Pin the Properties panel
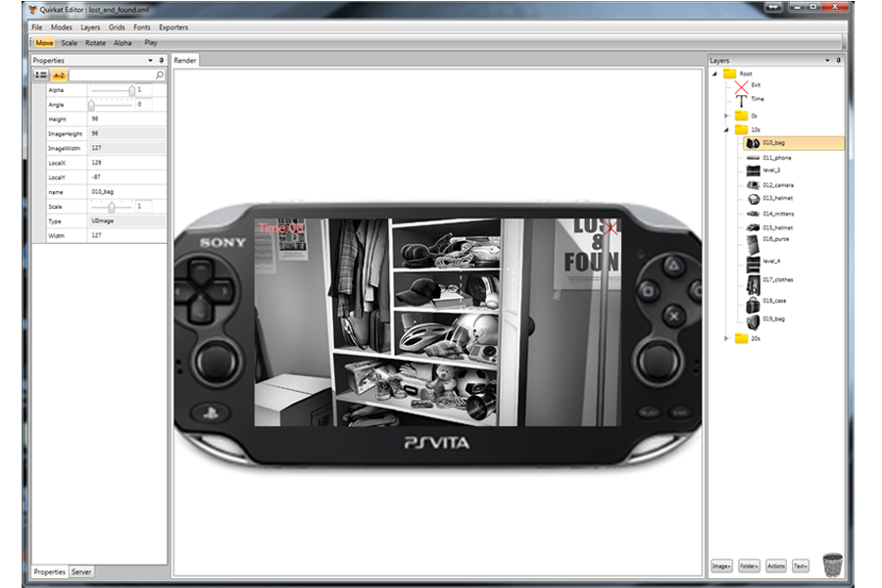 click(x=162, y=60)
